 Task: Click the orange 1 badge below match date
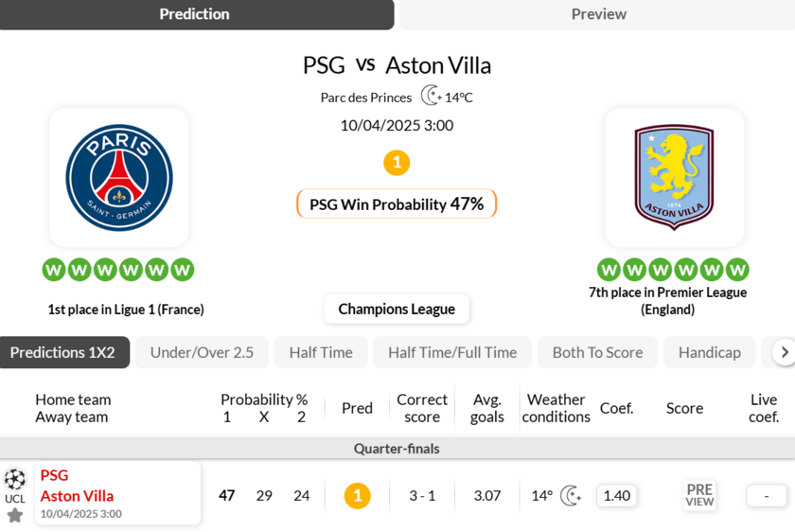(397, 163)
